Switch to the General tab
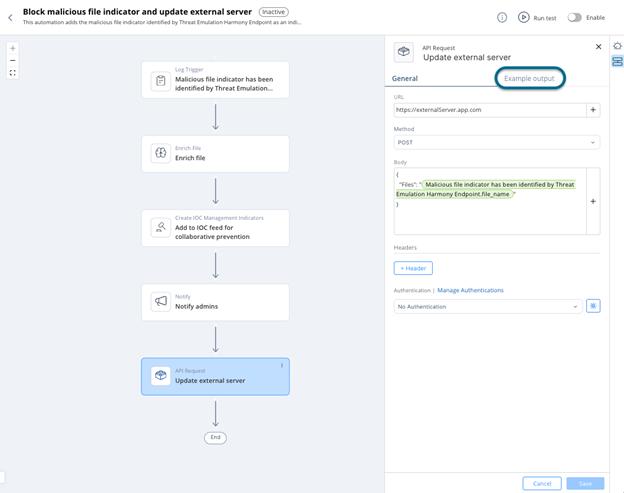 [x=405, y=78]
